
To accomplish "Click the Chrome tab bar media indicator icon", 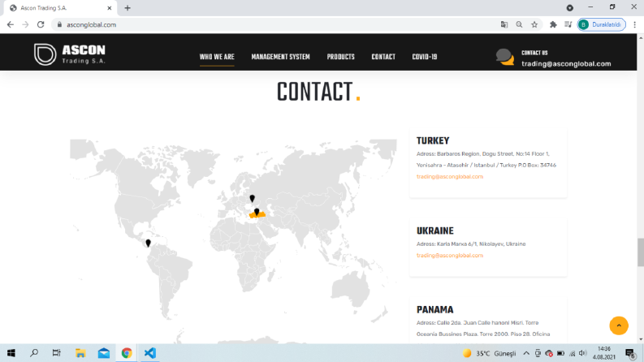I will pos(569,8).
